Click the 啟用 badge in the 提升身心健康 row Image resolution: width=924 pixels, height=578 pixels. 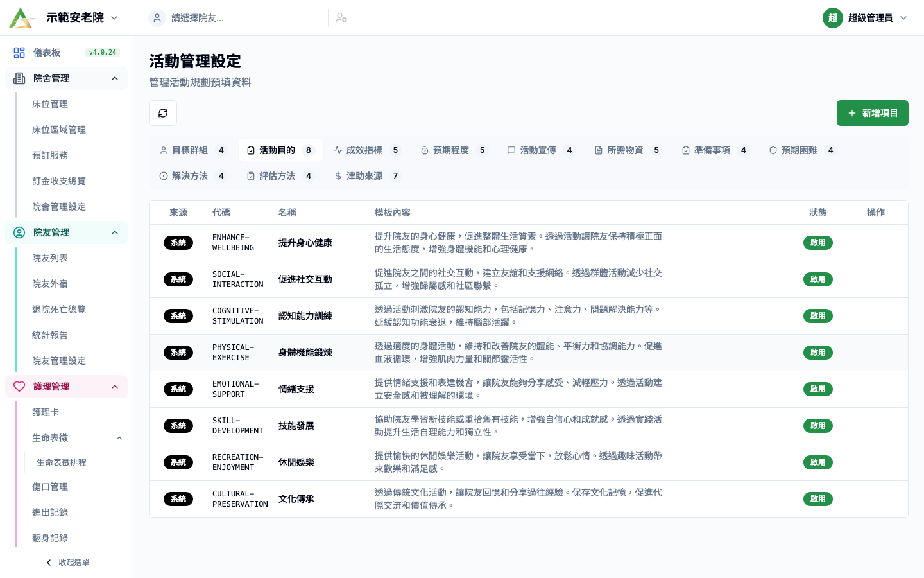pos(818,243)
